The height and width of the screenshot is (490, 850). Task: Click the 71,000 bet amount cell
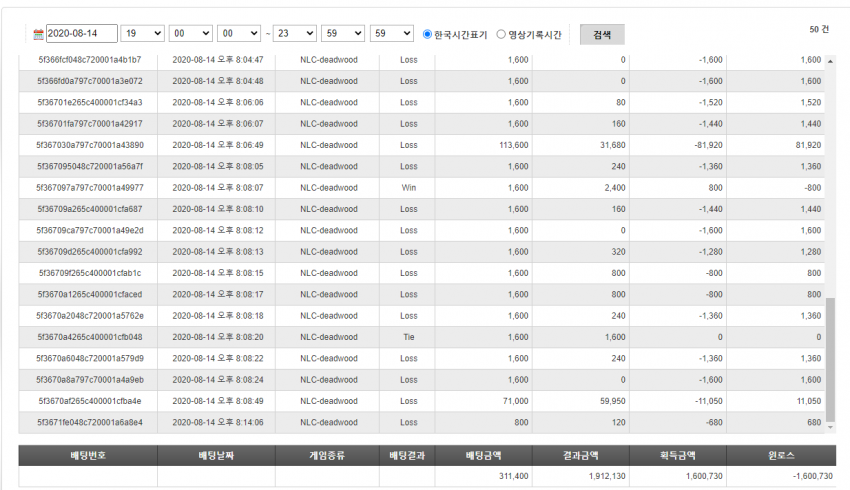516,401
